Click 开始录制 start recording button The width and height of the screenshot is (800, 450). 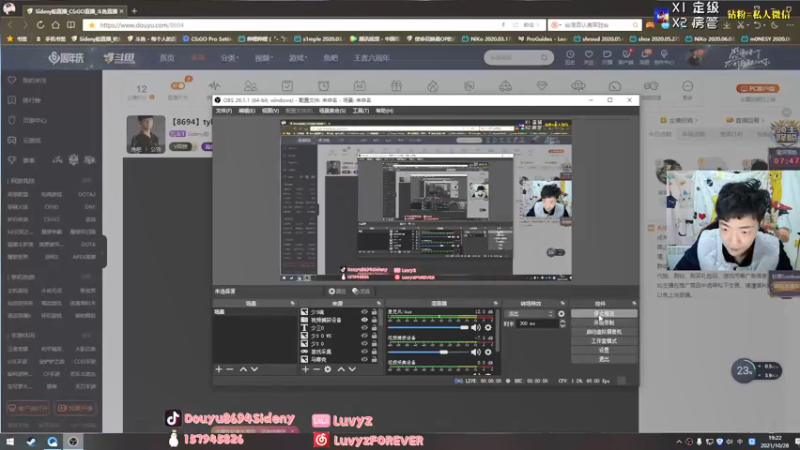coord(604,323)
